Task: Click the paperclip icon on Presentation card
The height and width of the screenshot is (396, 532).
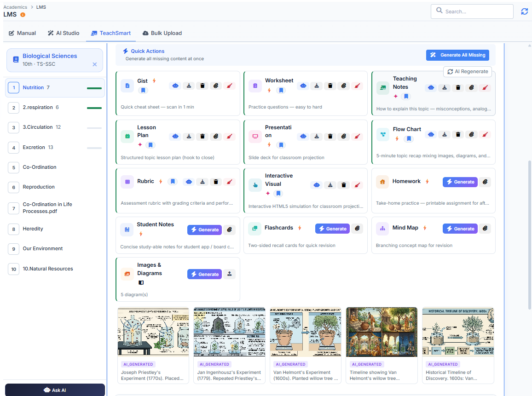Action: 344,136
